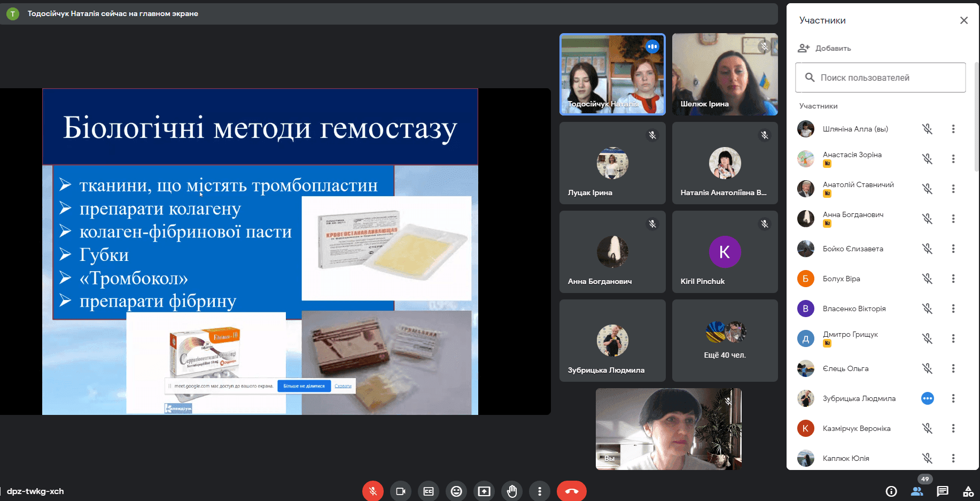Open options menu for Дмитро Грищук
The image size is (980, 501).
(953, 338)
